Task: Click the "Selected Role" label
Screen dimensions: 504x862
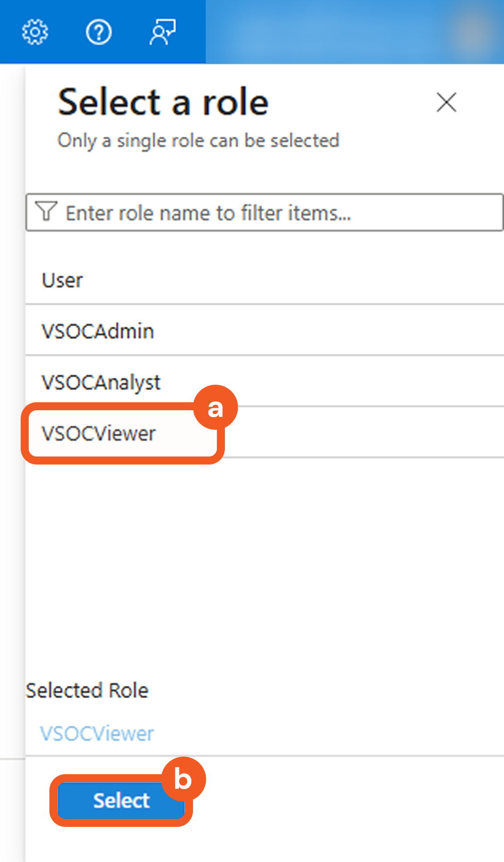Action: point(87,691)
